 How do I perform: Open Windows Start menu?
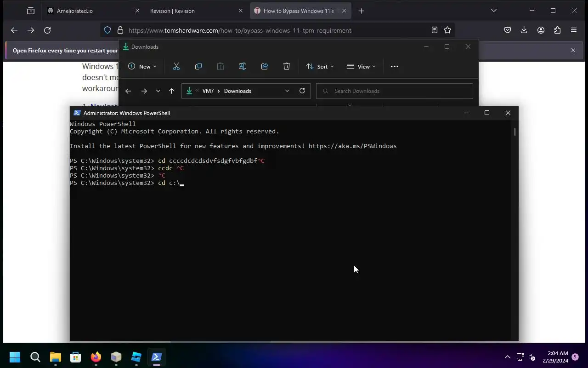[15, 357]
